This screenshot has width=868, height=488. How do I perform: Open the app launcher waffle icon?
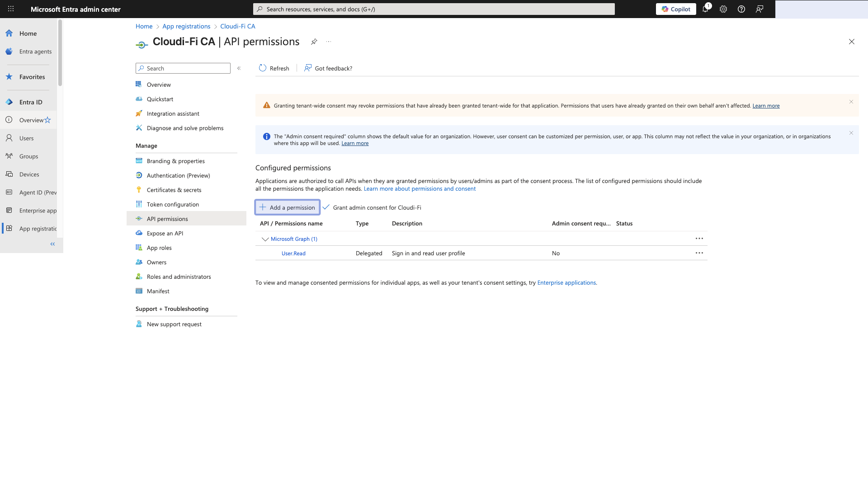coord(10,9)
